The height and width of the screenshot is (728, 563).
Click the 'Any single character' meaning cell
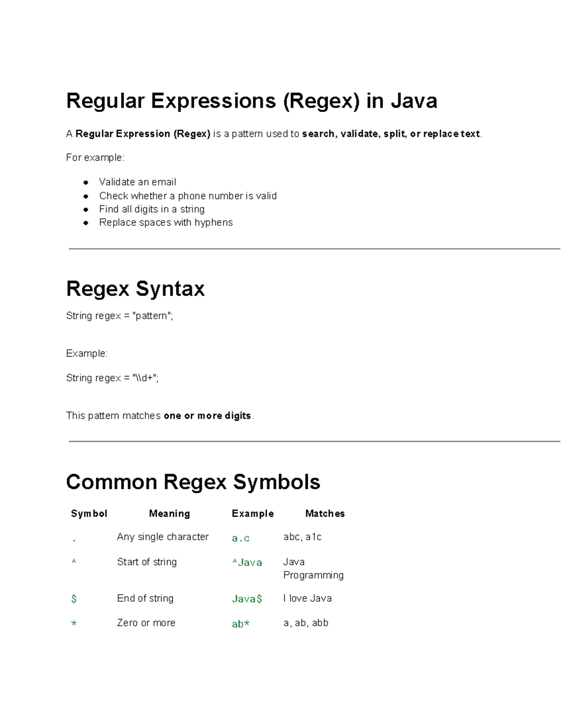(x=163, y=537)
